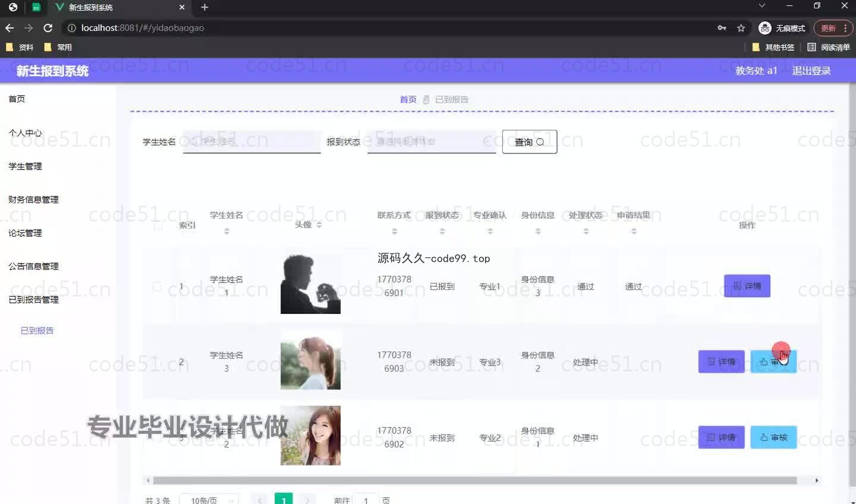Focus the 前往 page number input

pos(366,500)
